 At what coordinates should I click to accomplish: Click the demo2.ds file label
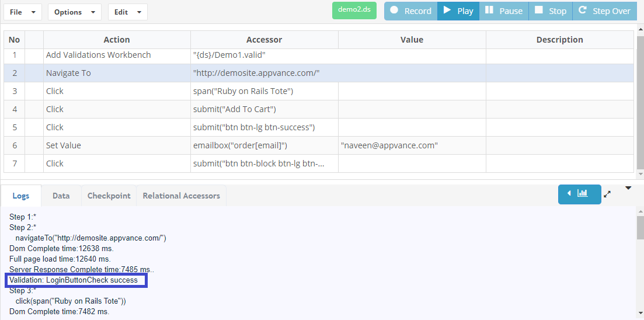[x=354, y=11]
